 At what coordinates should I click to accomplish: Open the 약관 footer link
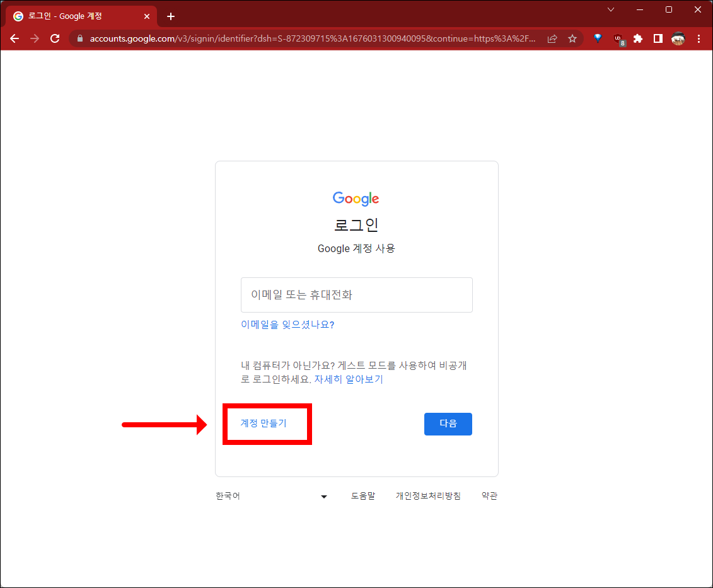coord(489,496)
